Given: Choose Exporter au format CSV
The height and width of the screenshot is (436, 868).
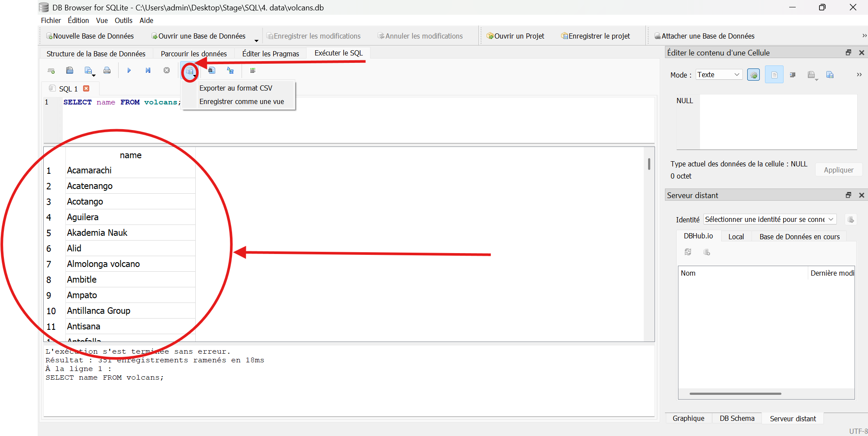Looking at the screenshot, I should (x=236, y=88).
